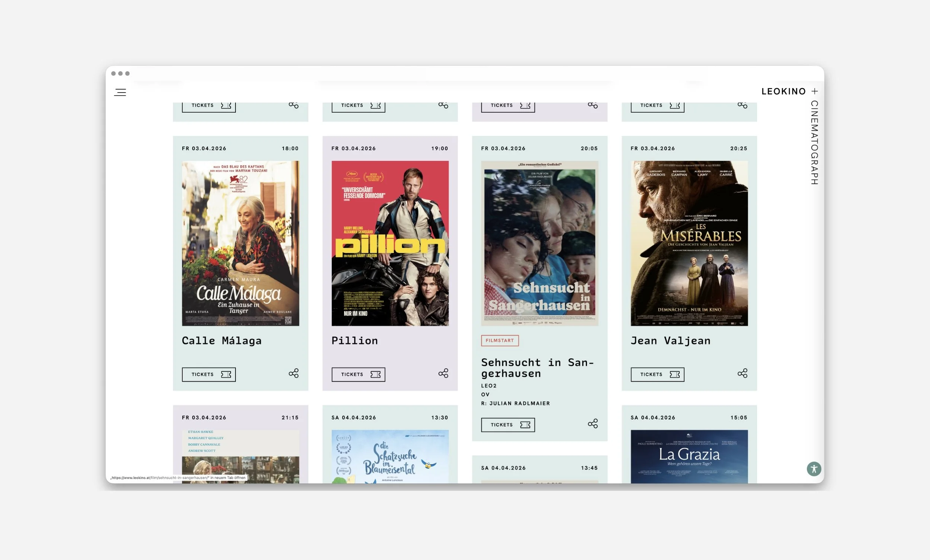
Task: Click share icon on Calle Málaga card
Action: [293, 373]
